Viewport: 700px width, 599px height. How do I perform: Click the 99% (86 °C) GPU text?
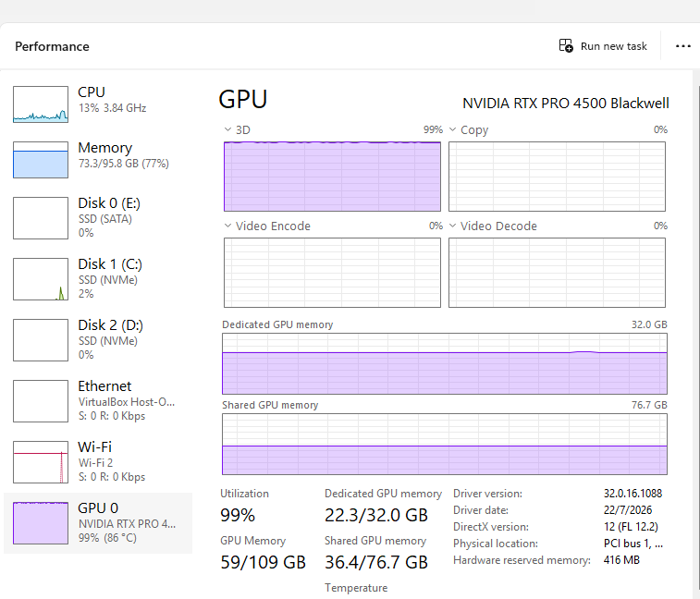[107, 538]
